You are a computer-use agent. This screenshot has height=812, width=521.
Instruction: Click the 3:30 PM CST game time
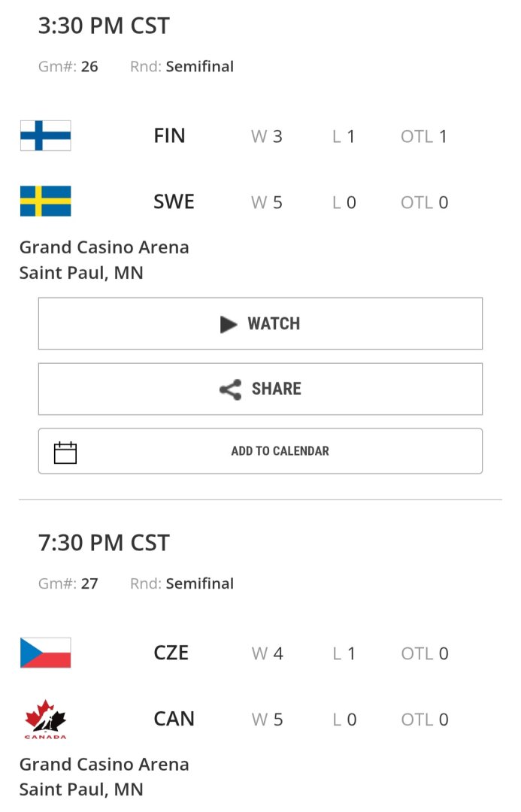coord(104,26)
